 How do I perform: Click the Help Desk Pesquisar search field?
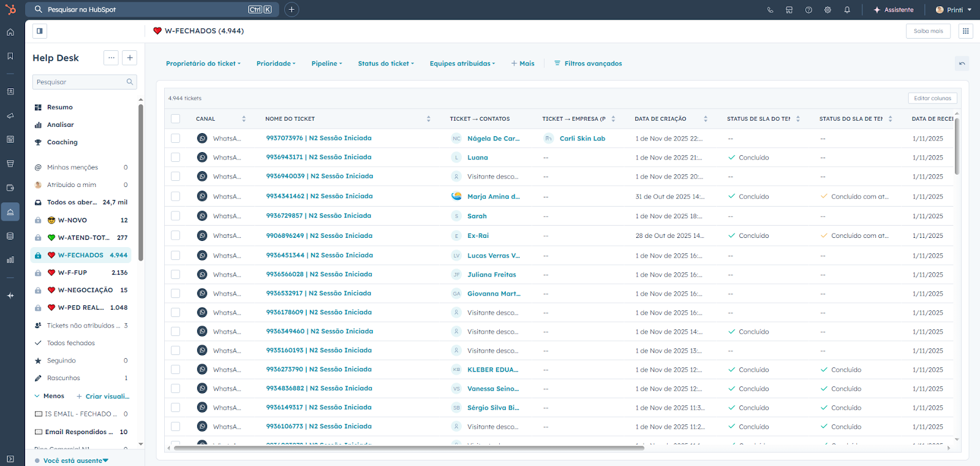coord(80,82)
